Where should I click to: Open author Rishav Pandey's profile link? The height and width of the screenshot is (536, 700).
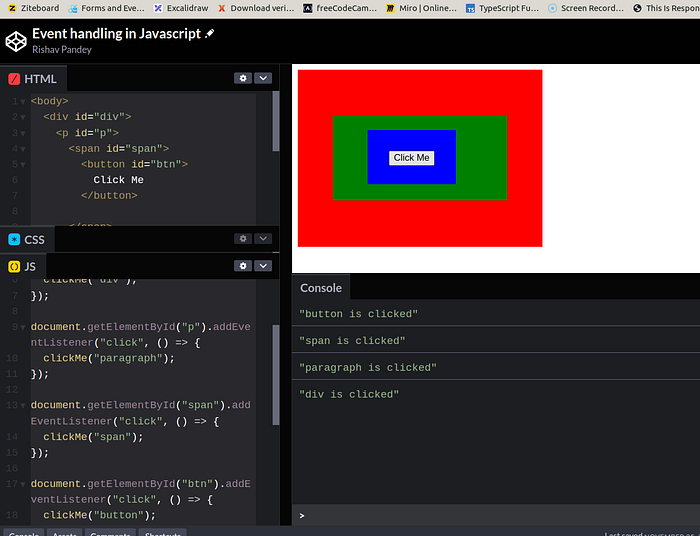[62, 50]
